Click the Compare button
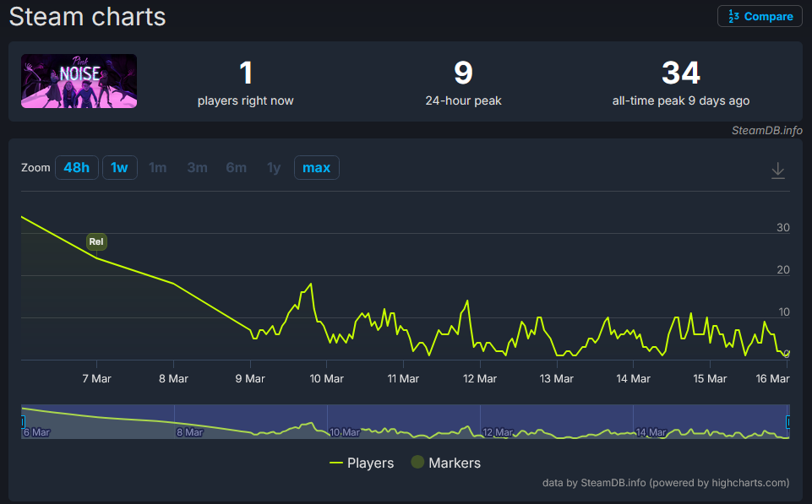Viewport: 812px width, 504px height. coord(760,17)
